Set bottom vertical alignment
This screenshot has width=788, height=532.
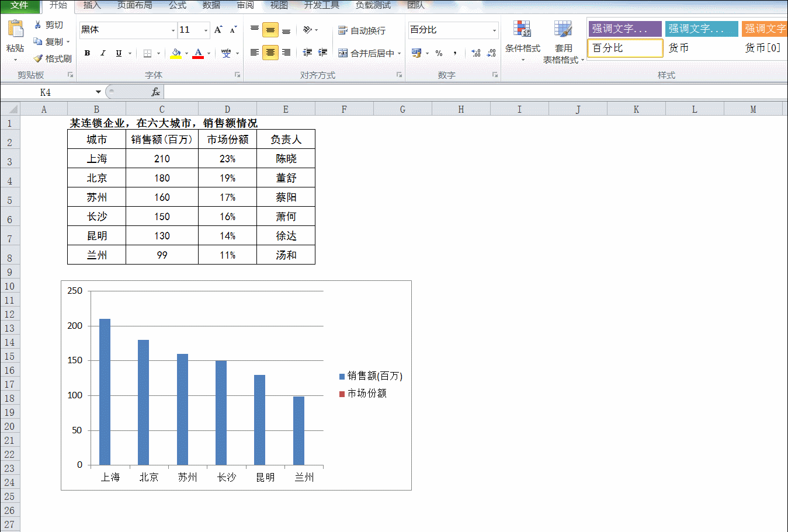(286, 30)
